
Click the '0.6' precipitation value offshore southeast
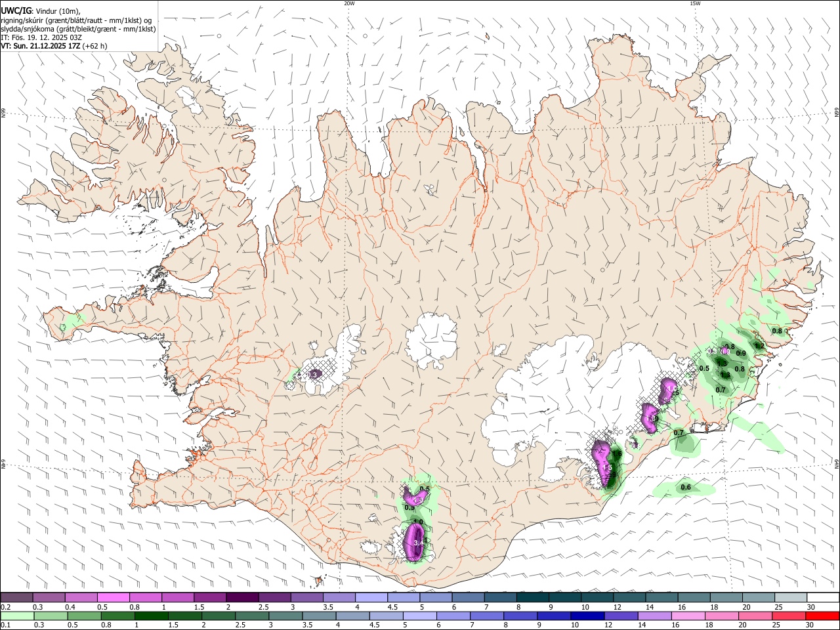(x=686, y=488)
